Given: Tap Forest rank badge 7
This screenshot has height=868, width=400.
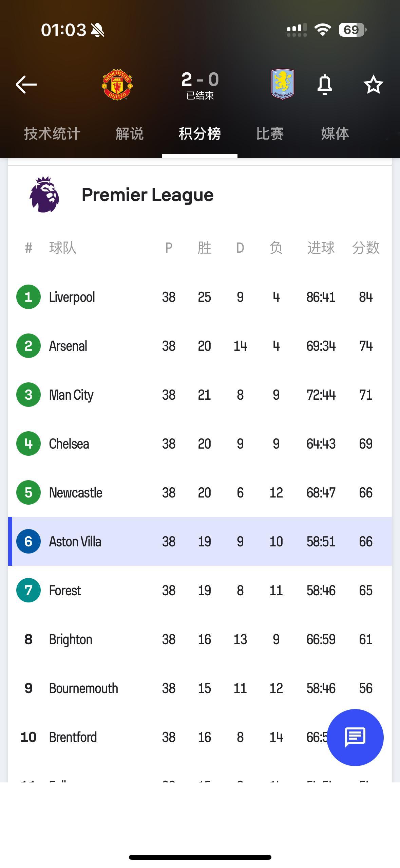Looking at the screenshot, I should pos(28,590).
